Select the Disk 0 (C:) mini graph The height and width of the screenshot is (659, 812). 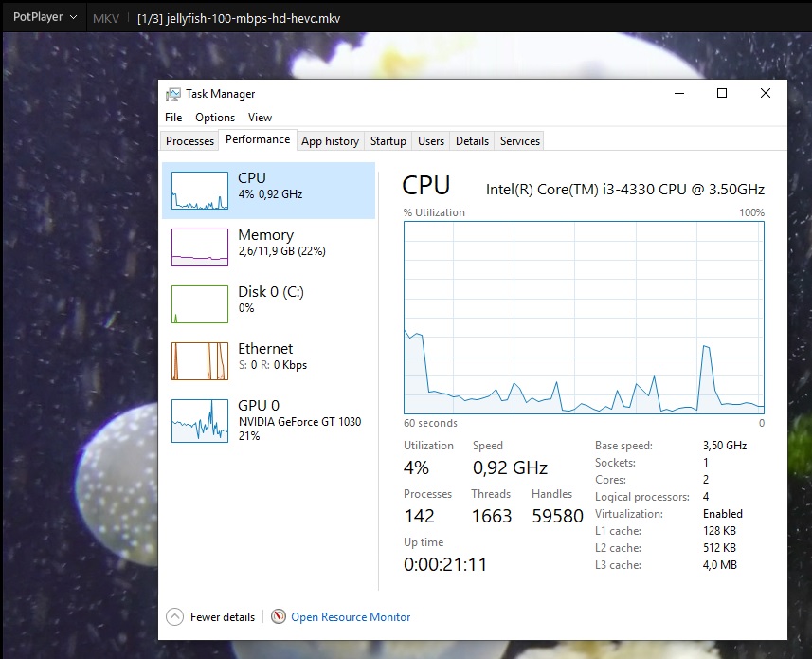click(199, 304)
